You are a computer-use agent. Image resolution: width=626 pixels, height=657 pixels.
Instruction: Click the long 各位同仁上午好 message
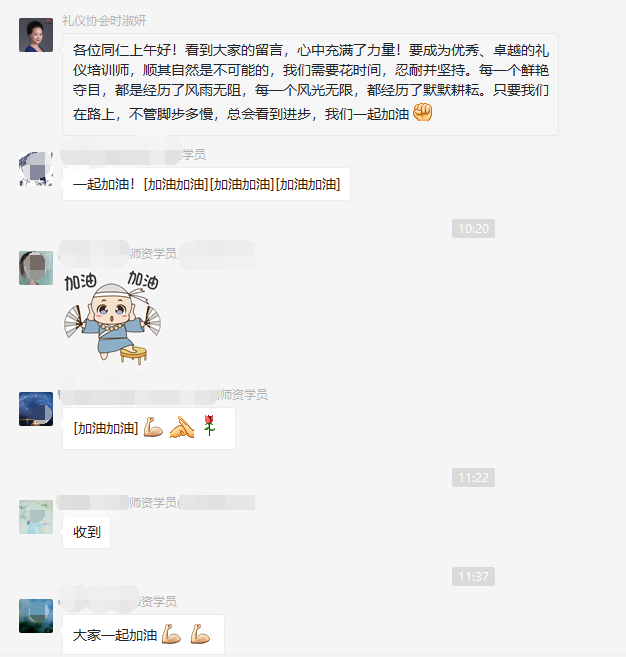pyautogui.click(x=310, y=84)
